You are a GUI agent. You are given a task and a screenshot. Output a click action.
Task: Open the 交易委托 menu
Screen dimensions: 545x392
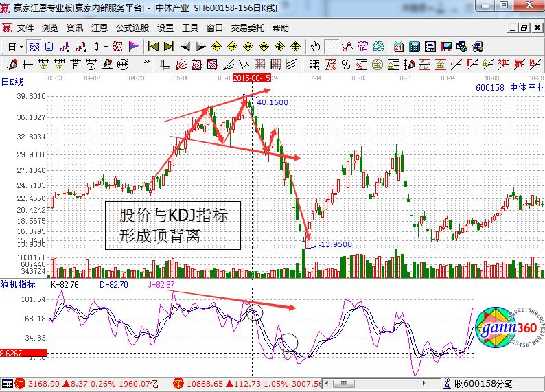coord(247,28)
